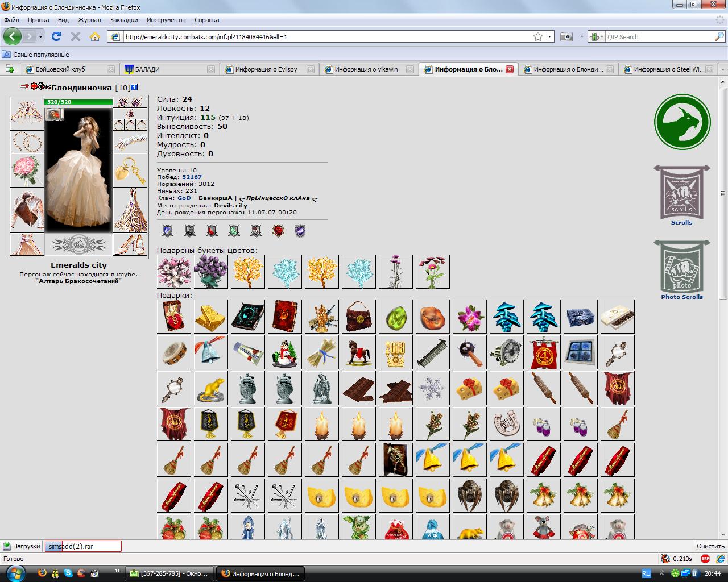
Task: Open the Инструменты menu
Action: (x=166, y=20)
